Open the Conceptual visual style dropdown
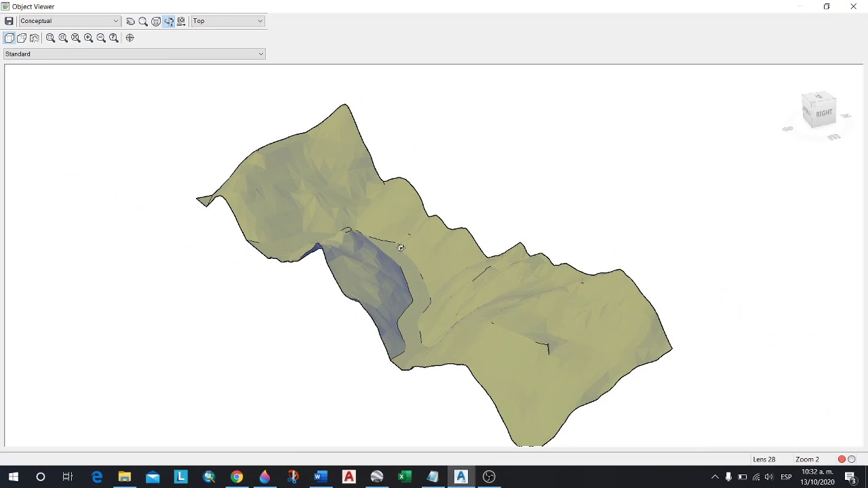Viewport: 868px width, 488px height. point(69,21)
